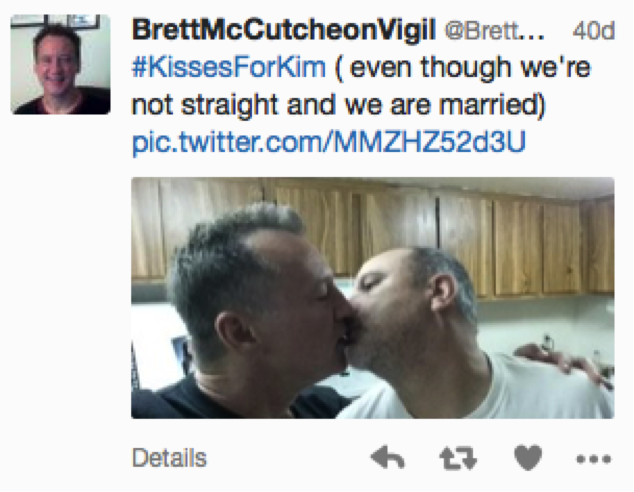This screenshot has height=492, width=634.
Task: Open the embedded image of two men kissing
Action: click(x=373, y=298)
